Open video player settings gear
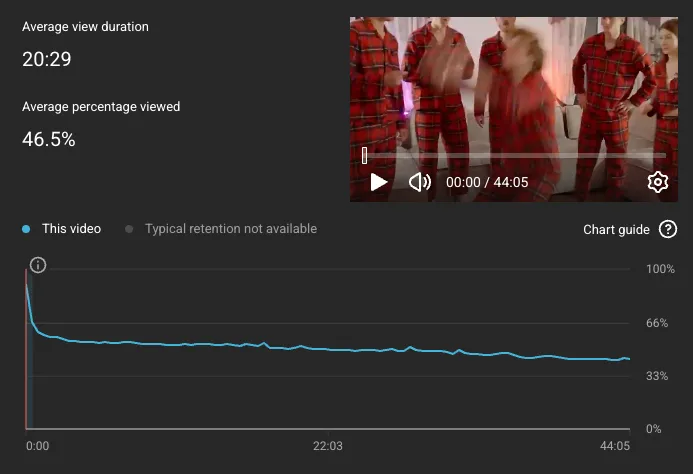Screen dimensions: 693x474 coord(658,182)
